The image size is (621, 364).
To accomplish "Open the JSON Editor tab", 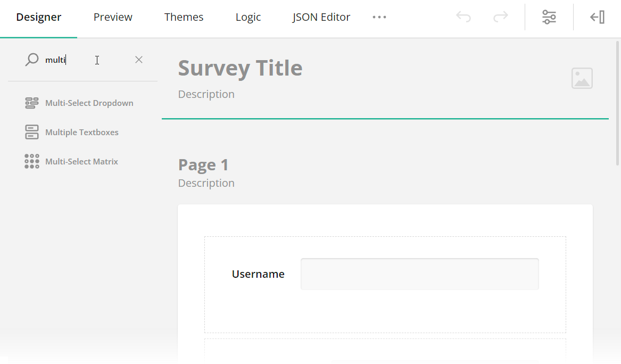I will (321, 16).
